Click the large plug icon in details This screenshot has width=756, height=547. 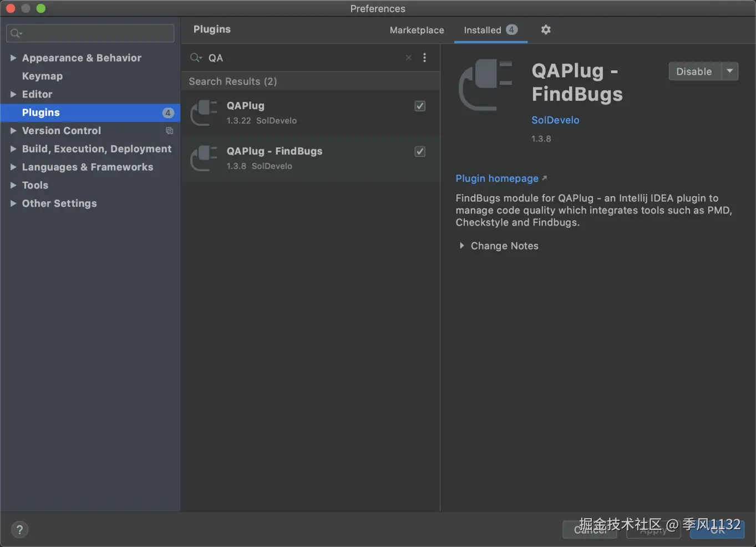[485, 85]
